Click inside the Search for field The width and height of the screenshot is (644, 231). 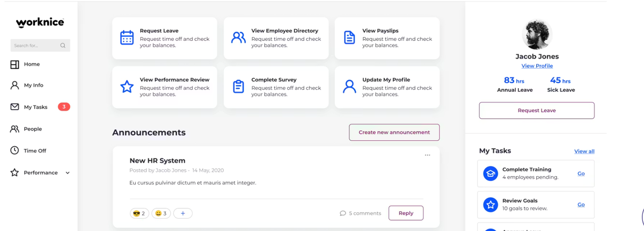pyautogui.click(x=35, y=46)
